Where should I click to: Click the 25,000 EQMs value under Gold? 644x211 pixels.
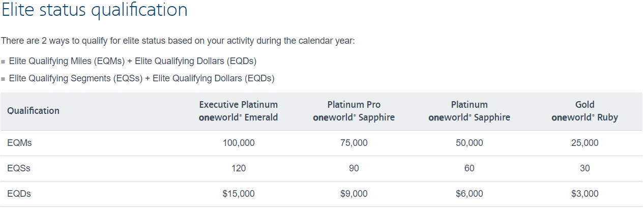[584, 143]
